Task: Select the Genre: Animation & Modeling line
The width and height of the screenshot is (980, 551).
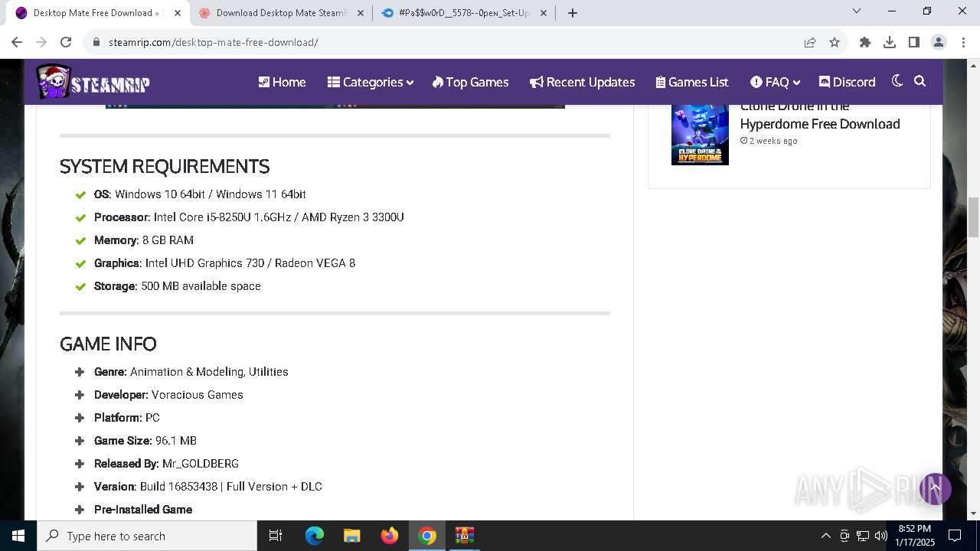Action: 191,372
